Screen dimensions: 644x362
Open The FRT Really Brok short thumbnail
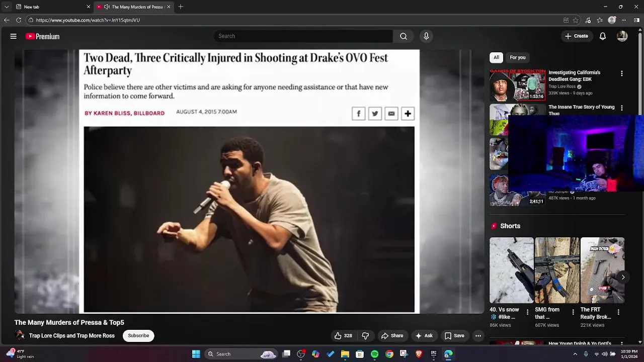point(602,270)
